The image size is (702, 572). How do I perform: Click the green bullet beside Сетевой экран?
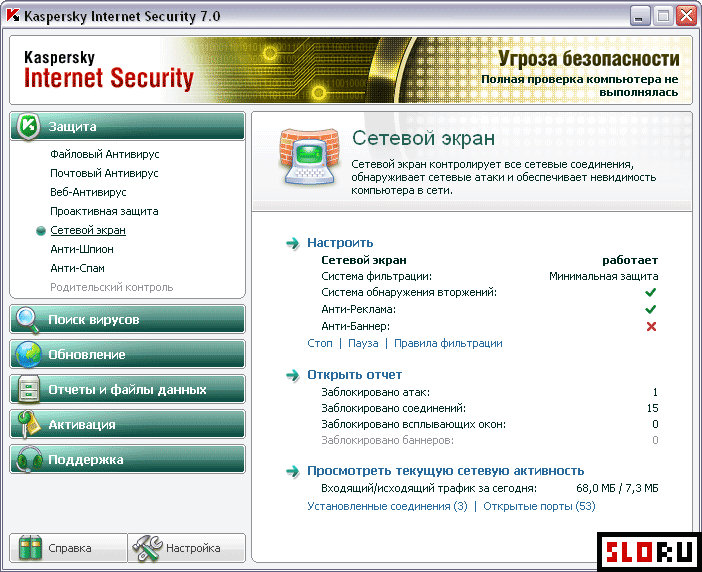click(x=41, y=231)
